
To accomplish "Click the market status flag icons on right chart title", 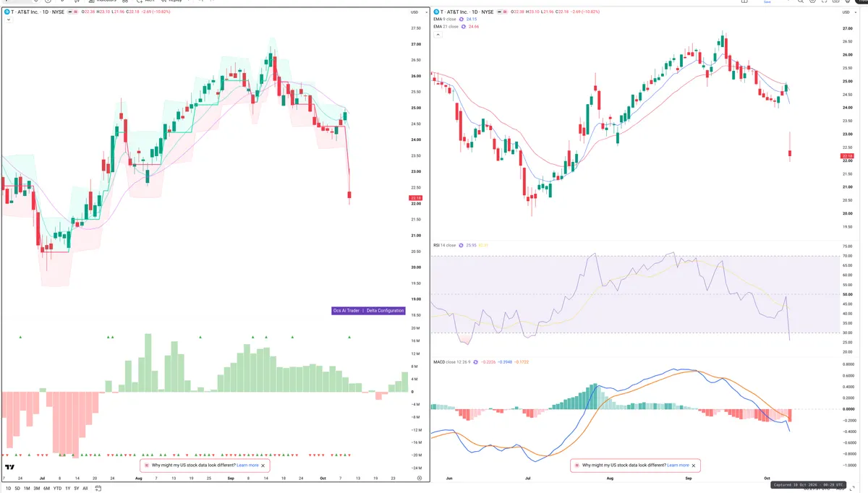I will pos(502,12).
